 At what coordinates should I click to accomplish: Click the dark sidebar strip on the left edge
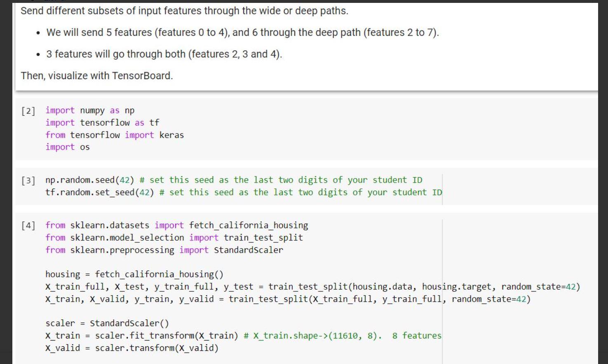[6, 181]
